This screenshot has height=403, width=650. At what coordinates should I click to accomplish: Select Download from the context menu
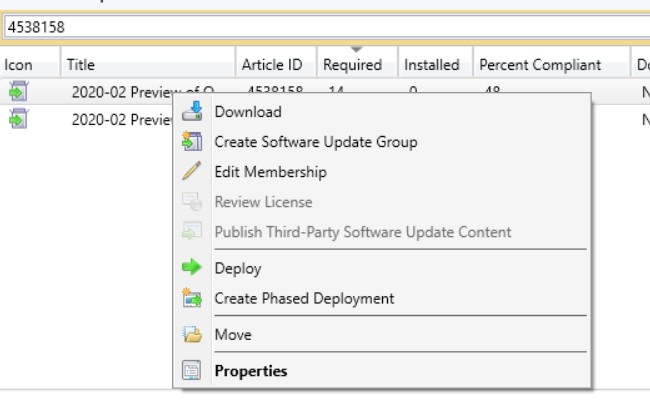(248, 112)
